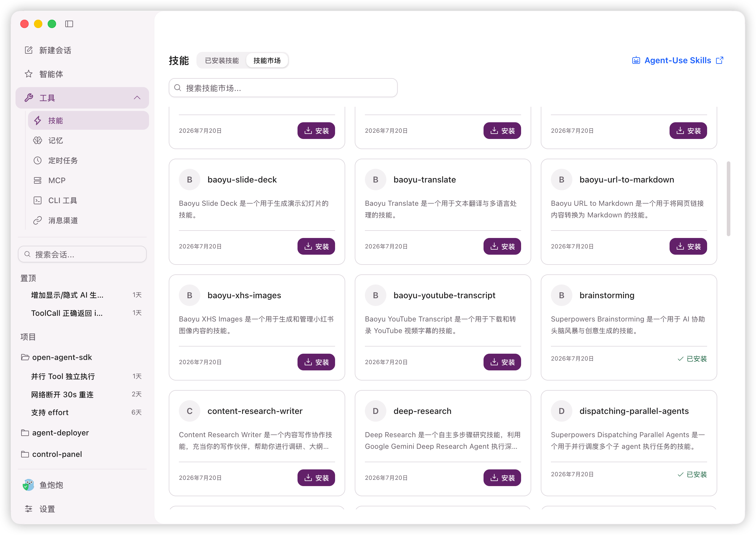Viewport: 756px width, 535px height.
Task: Click the lightning icon beside 技能
Action: 38,120
